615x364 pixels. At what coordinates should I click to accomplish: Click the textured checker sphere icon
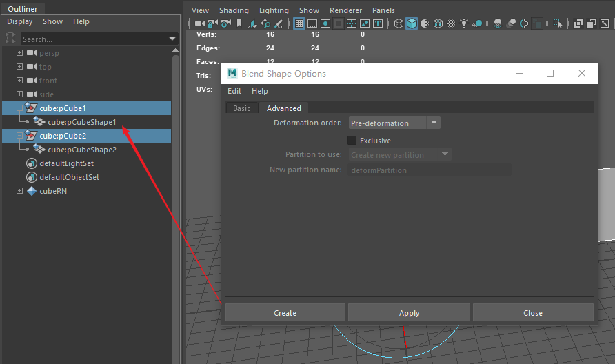[x=451, y=23]
